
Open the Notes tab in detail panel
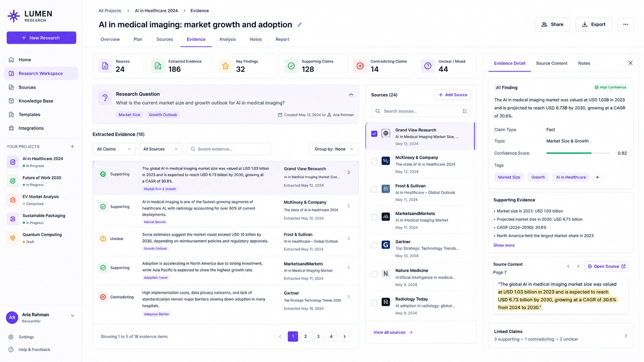584,63
